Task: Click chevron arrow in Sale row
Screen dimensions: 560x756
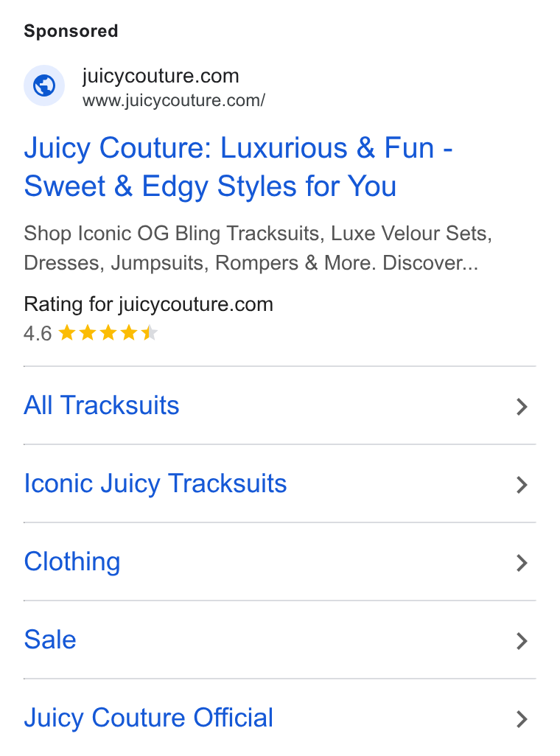Action: pos(522,641)
